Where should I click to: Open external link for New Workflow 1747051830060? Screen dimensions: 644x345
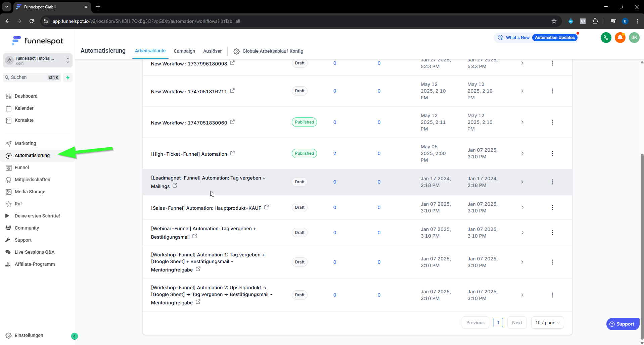tap(232, 122)
